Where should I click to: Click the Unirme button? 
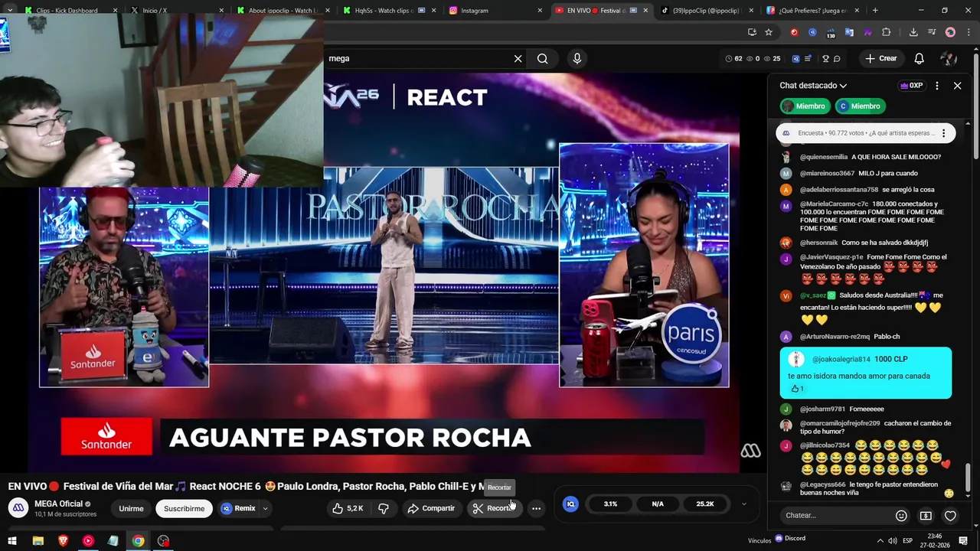point(131,508)
